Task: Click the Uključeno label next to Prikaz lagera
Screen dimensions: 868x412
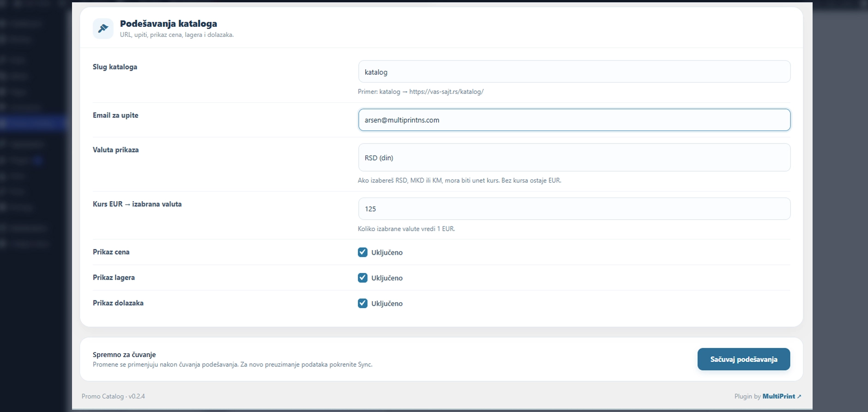Action: 387,278
